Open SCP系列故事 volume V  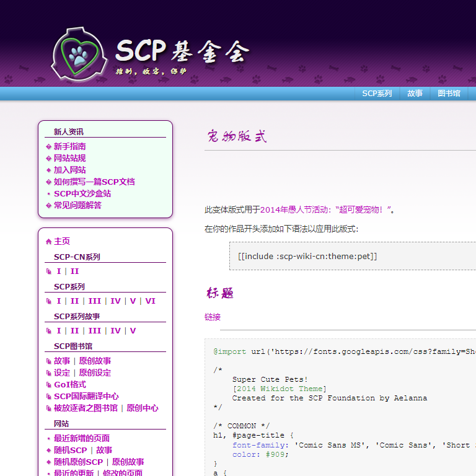tap(133, 331)
